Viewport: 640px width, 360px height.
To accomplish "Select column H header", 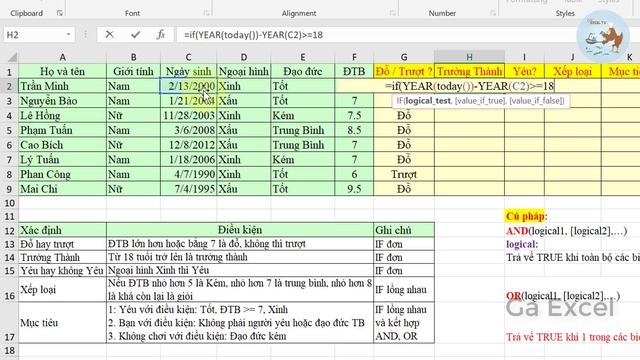I will coord(469,57).
